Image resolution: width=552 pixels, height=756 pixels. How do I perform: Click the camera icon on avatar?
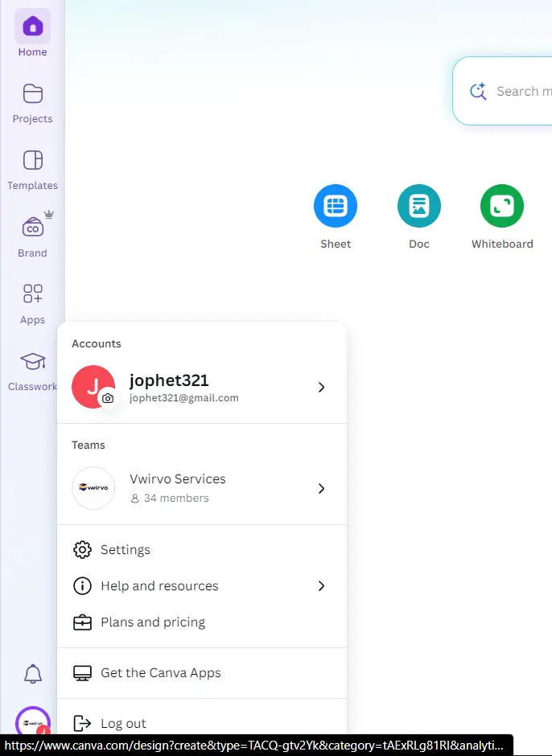point(108,398)
